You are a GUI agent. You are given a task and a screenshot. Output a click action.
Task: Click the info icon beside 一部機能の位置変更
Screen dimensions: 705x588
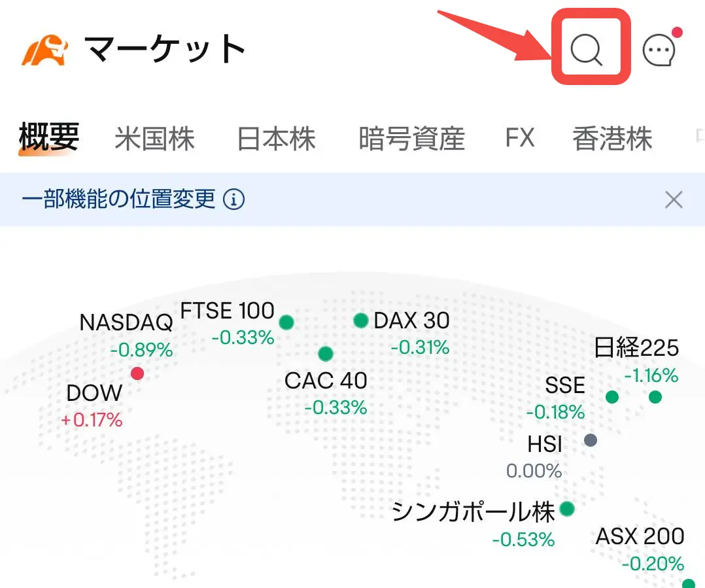pyautogui.click(x=234, y=199)
